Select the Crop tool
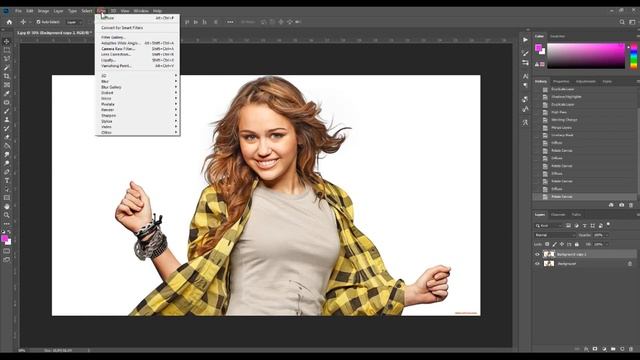 (7, 76)
